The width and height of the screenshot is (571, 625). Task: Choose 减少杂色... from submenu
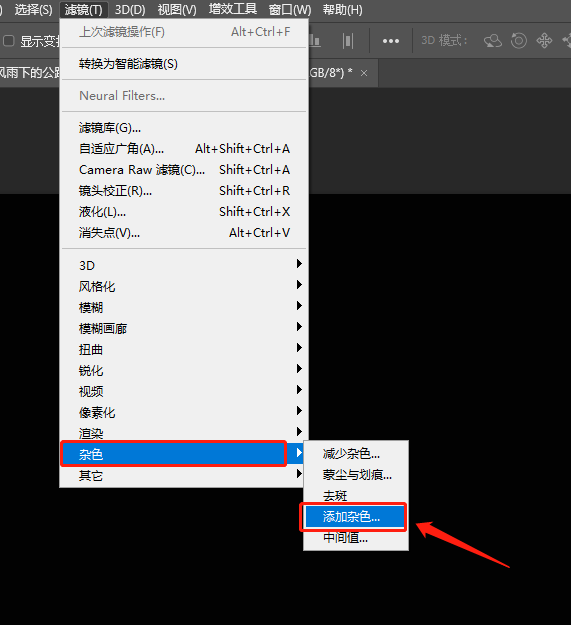click(x=356, y=454)
